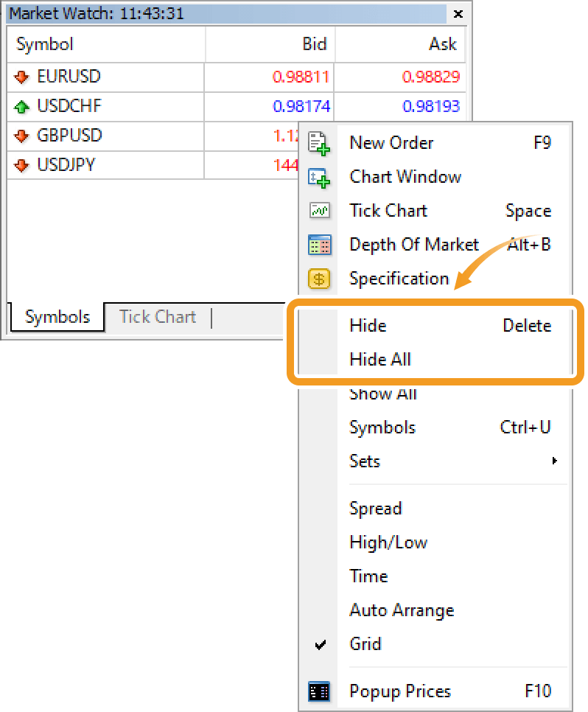Image resolution: width=588 pixels, height=712 pixels.
Task: Select the USDCHF symbol row
Action: pyautogui.click(x=236, y=107)
